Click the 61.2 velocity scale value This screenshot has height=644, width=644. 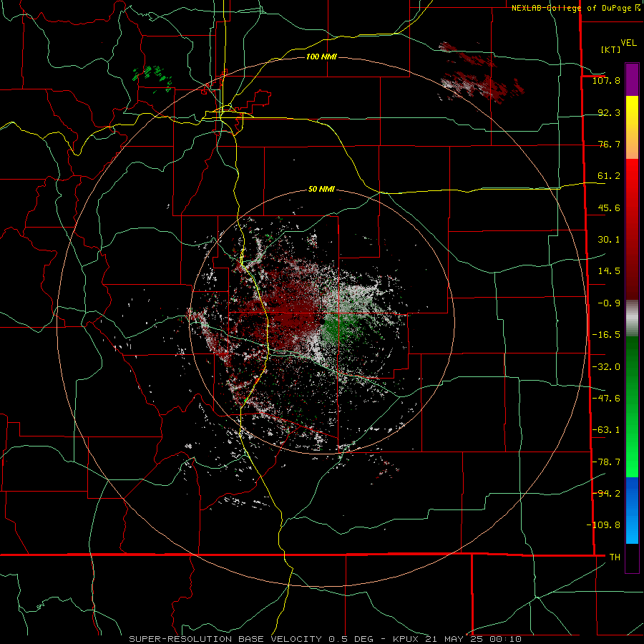click(609, 176)
